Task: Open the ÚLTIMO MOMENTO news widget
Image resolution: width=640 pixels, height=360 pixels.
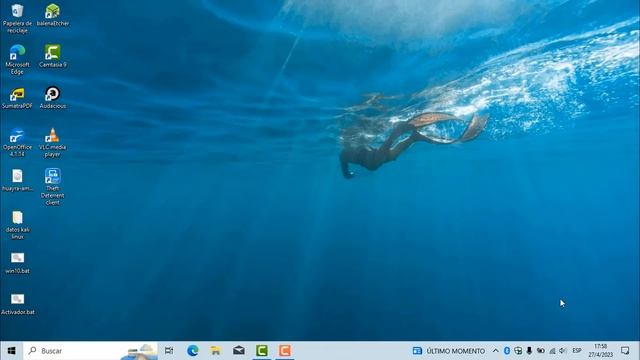Action: (449, 351)
